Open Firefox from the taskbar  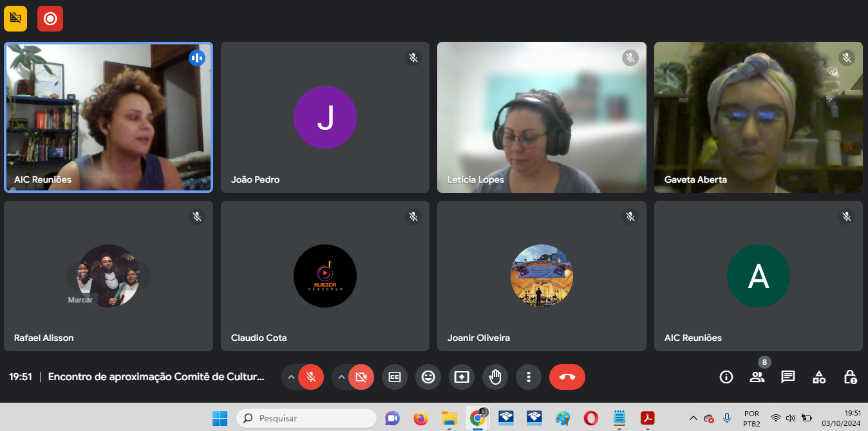[x=421, y=418]
